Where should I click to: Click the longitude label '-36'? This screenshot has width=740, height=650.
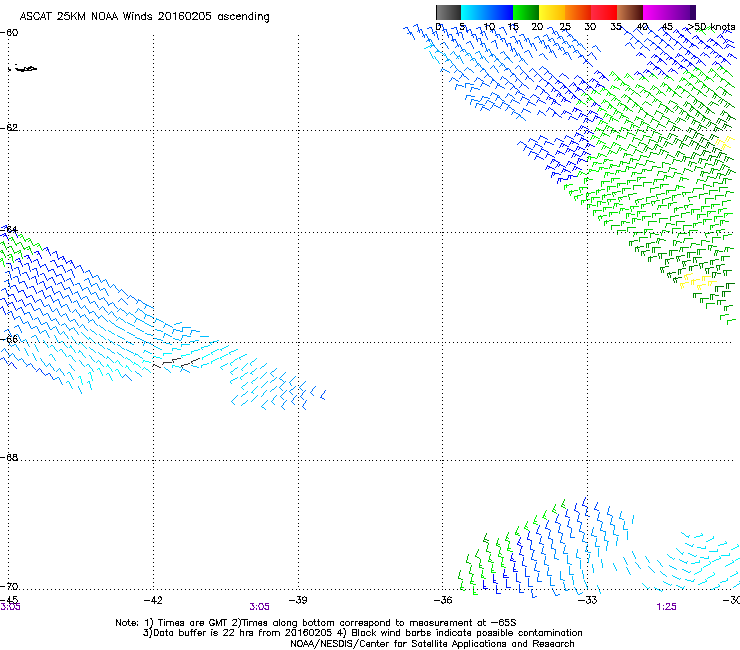(x=443, y=600)
